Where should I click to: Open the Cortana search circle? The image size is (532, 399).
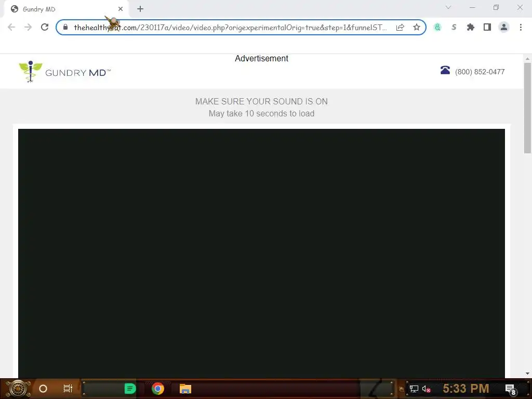[43, 389]
